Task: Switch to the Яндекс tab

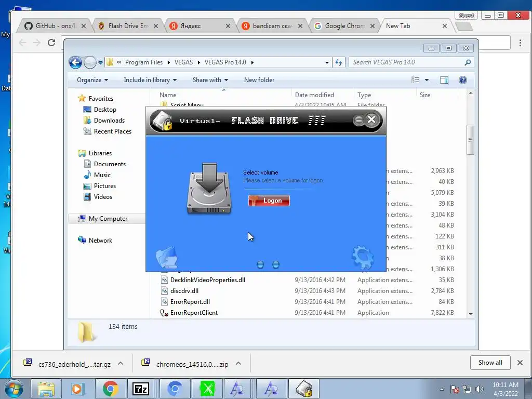Action: (x=200, y=26)
